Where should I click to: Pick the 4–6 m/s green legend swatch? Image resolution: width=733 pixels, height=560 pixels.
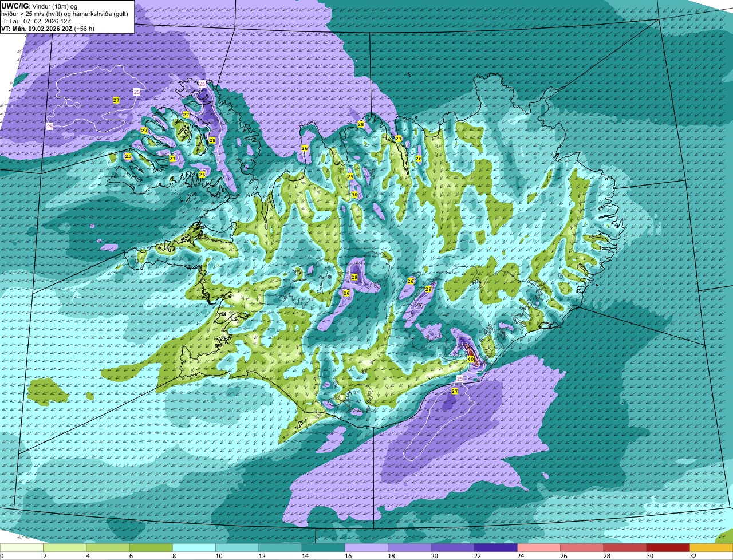pos(108,548)
